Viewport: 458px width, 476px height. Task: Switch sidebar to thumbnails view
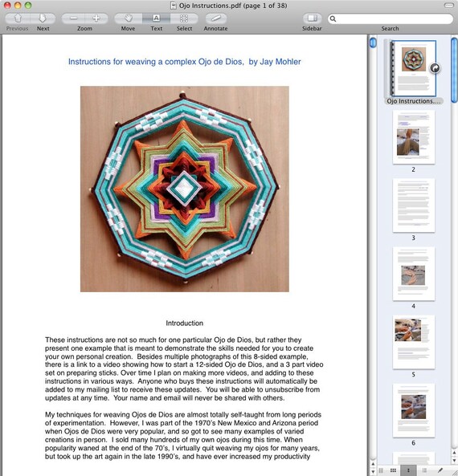pos(408,470)
